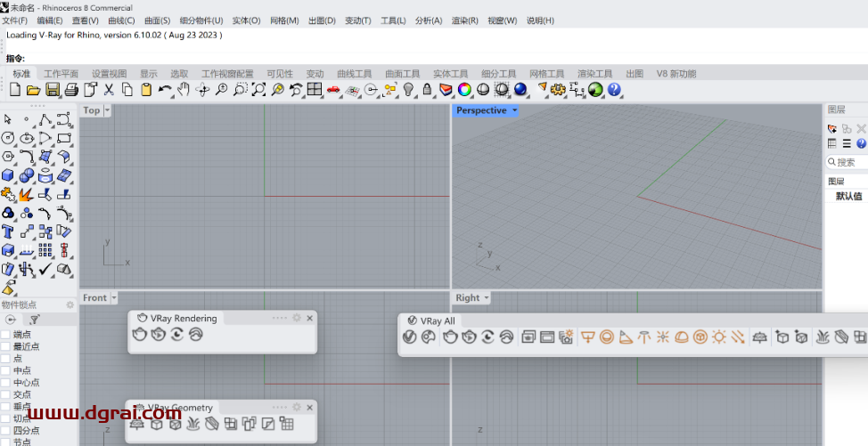868x446 pixels.
Task: Click the layer 搜索 search field
Action: pos(850,162)
